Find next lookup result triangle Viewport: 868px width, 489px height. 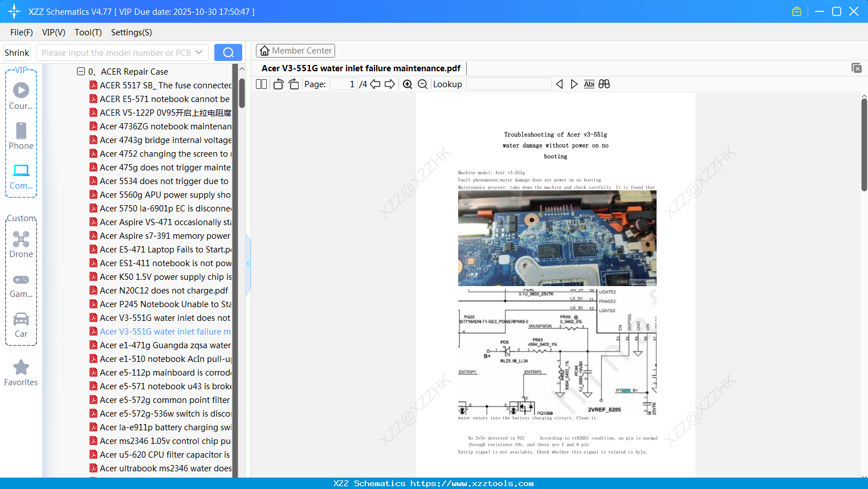coord(574,84)
